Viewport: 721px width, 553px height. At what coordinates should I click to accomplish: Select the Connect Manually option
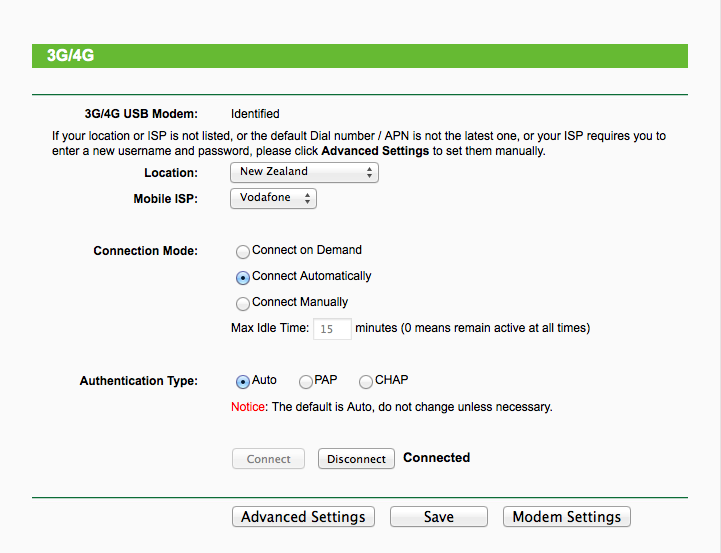click(243, 303)
